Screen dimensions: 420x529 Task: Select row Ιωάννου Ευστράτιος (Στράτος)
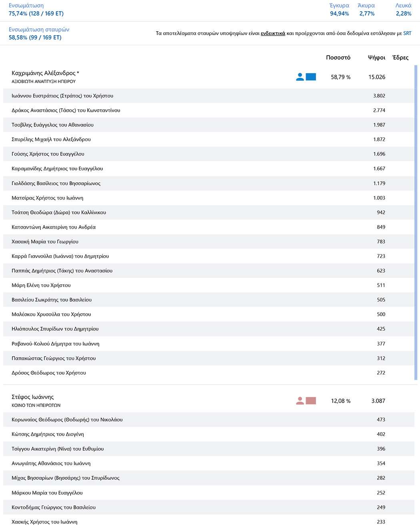point(209,96)
